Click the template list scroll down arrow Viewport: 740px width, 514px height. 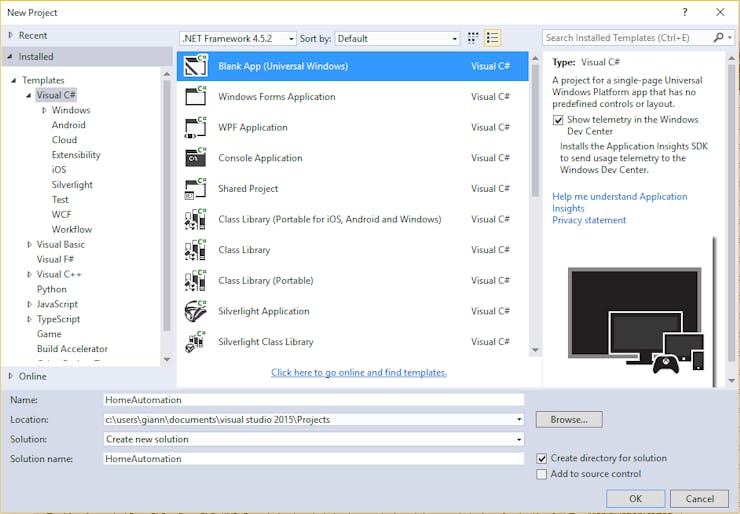pyautogui.click(x=535, y=350)
